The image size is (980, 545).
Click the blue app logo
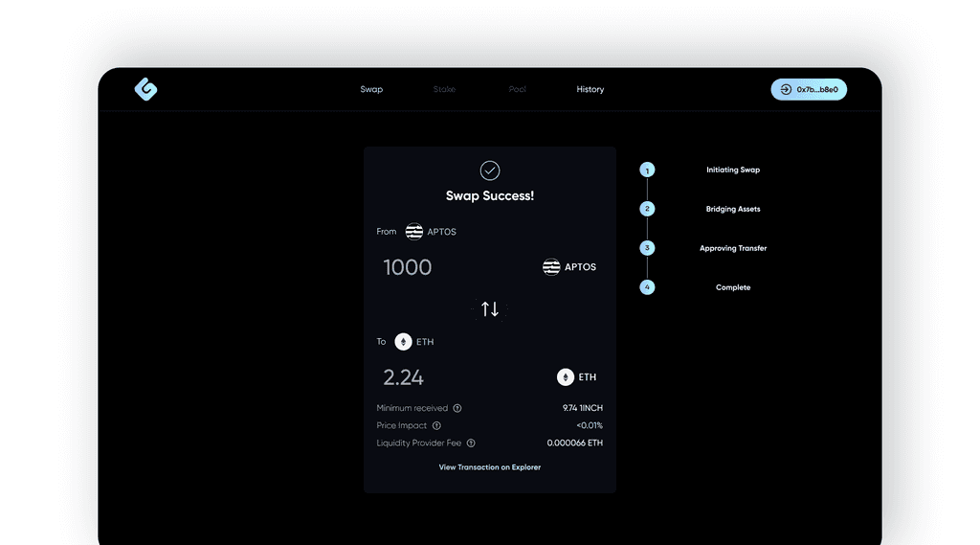coord(145,89)
